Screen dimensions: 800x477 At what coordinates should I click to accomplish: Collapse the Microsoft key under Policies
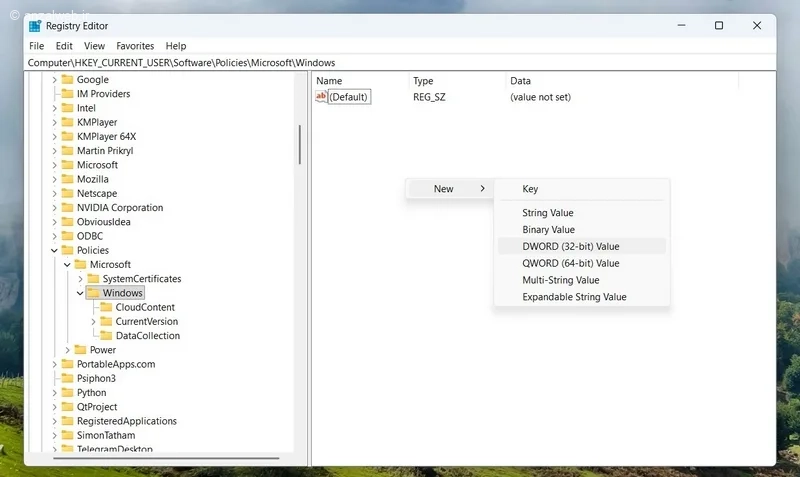point(67,265)
